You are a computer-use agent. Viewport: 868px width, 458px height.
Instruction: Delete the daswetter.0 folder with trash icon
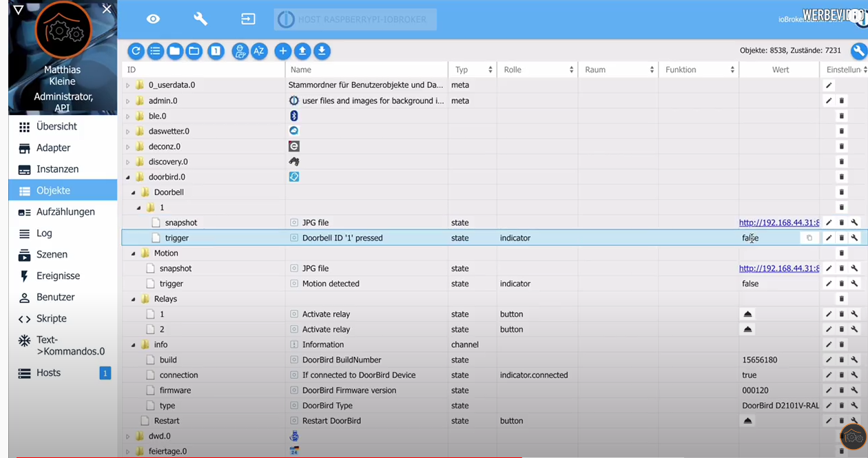tap(841, 131)
